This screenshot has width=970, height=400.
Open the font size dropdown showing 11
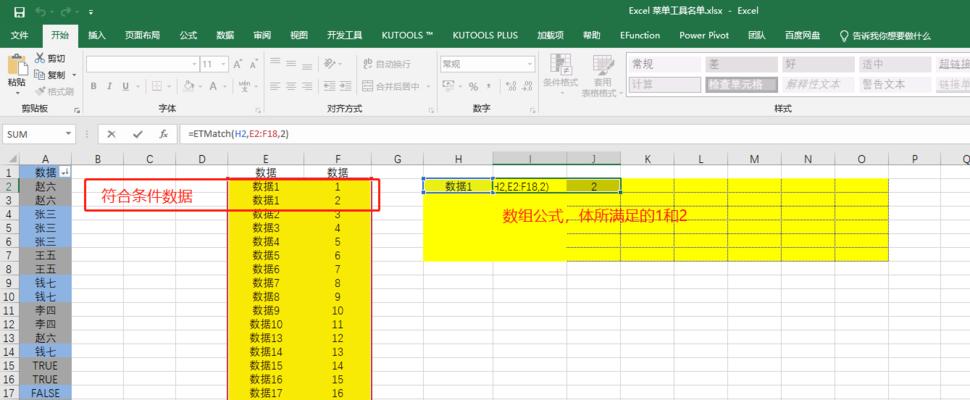pyautogui.click(x=225, y=64)
